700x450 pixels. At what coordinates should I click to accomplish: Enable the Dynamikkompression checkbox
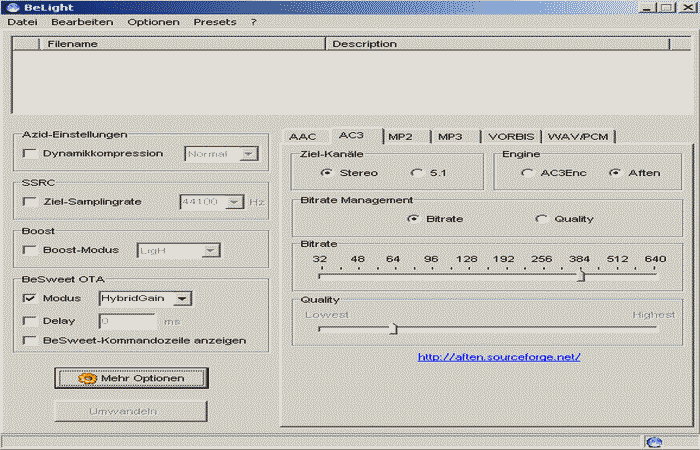pyautogui.click(x=30, y=154)
